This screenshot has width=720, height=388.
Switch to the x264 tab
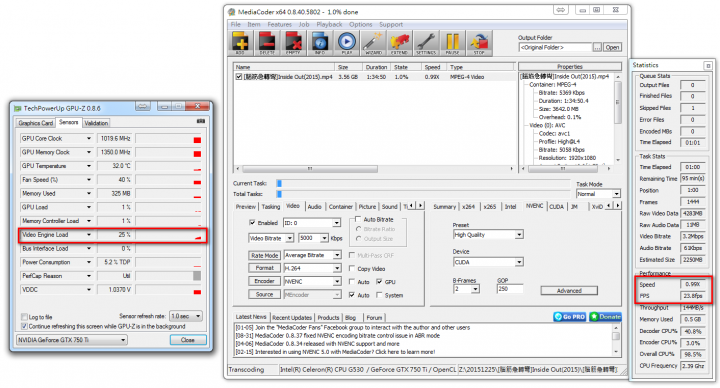[468, 207]
